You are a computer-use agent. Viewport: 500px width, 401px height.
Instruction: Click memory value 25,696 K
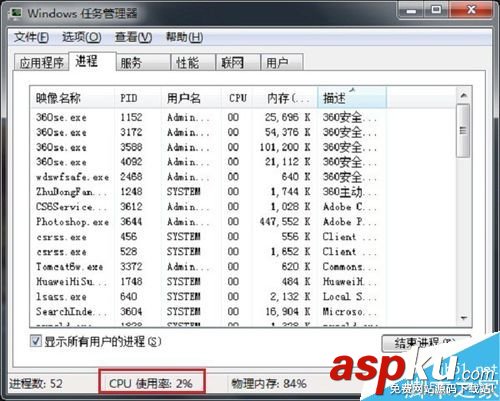tap(288, 117)
